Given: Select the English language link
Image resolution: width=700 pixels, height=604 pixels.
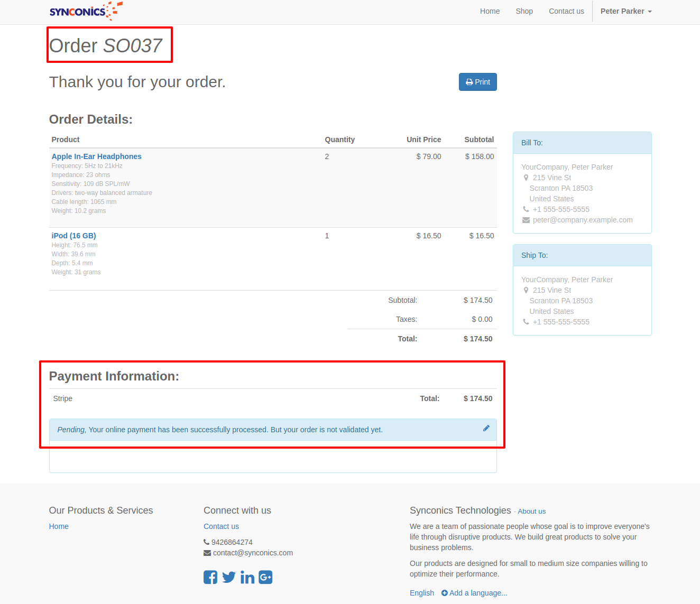Looking at the screenshot, I should (x=422, y=593).
